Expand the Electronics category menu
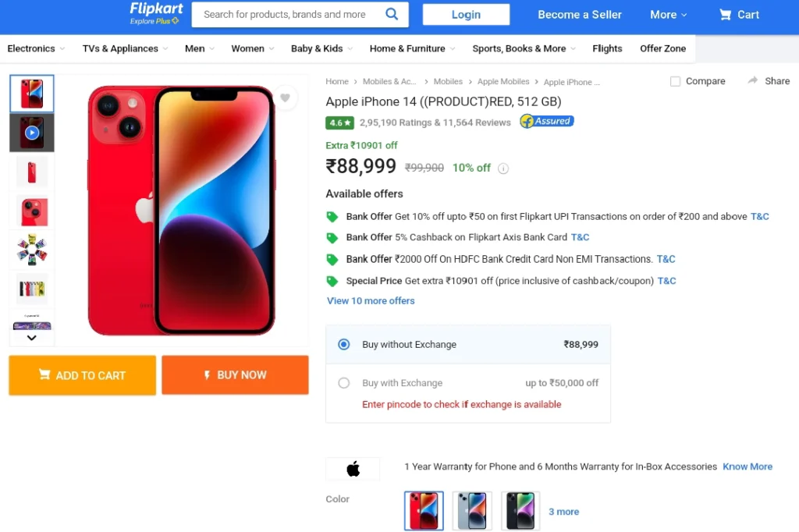The height and width of the screenshot is (532, 799). [36, 48]
